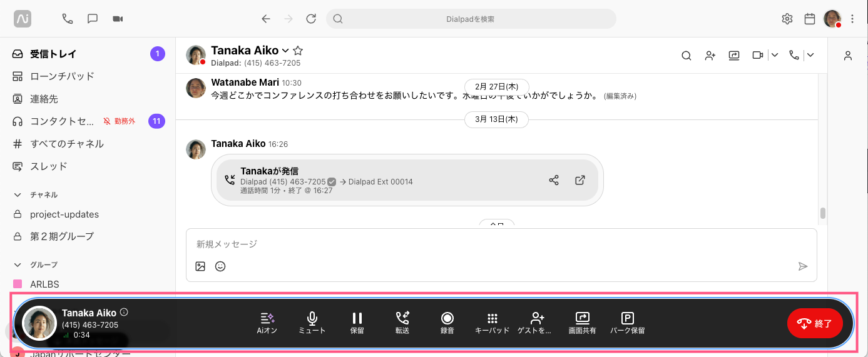
Task: Open the three-dot more menu
Action: [x=852, y=19]
